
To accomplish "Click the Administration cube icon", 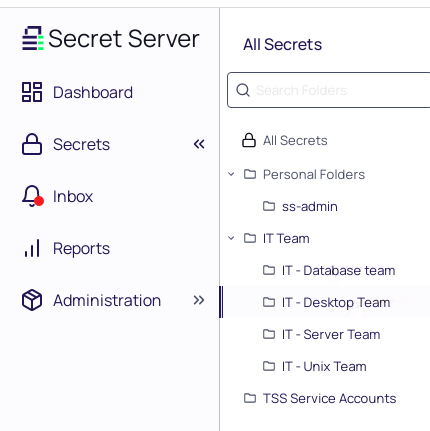I will pos(32,300).
